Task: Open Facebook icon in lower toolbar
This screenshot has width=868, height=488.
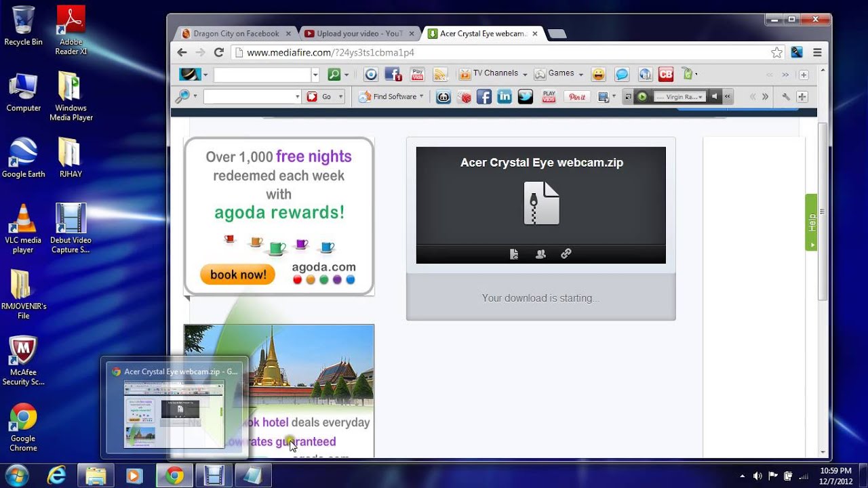Action: coord(484,97)
